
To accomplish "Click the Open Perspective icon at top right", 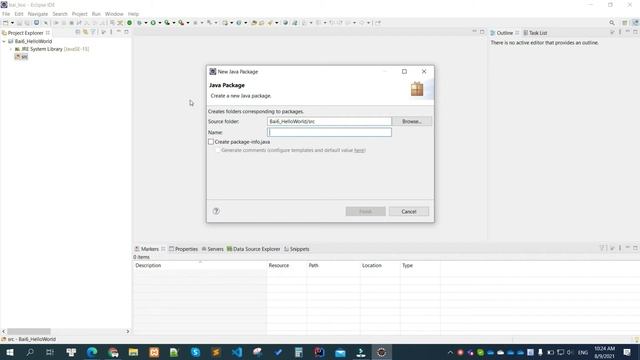I will click(x=624, y=23).
